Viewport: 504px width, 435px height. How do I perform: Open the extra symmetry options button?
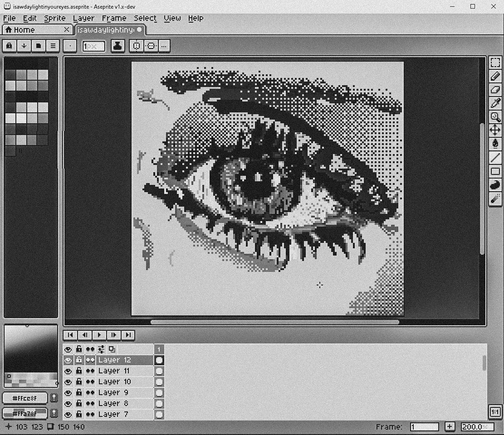[x=164, y=46]
